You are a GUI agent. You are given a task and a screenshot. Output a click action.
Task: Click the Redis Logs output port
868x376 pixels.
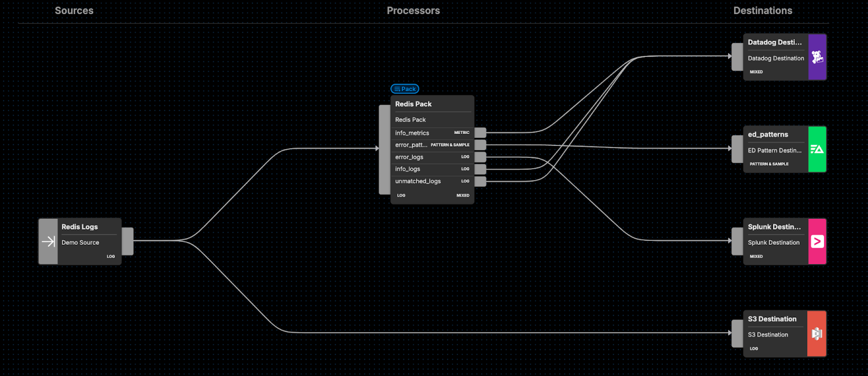tap(127, 241)
